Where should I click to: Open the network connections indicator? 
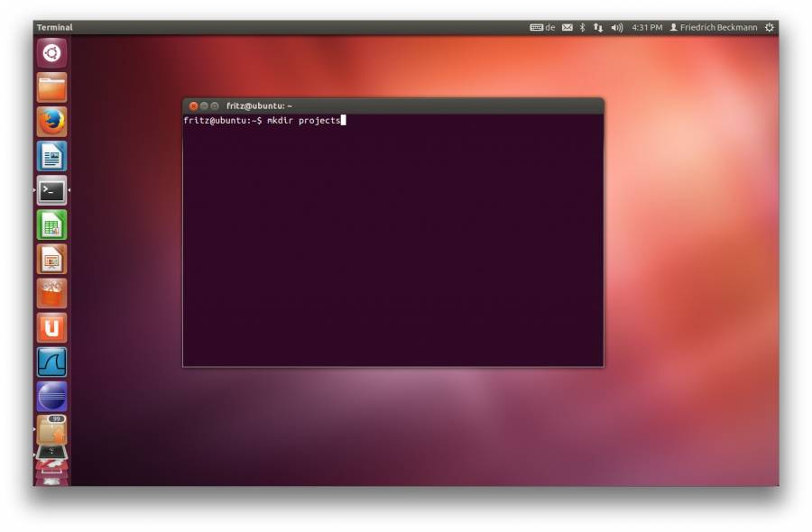click(597, 28)
